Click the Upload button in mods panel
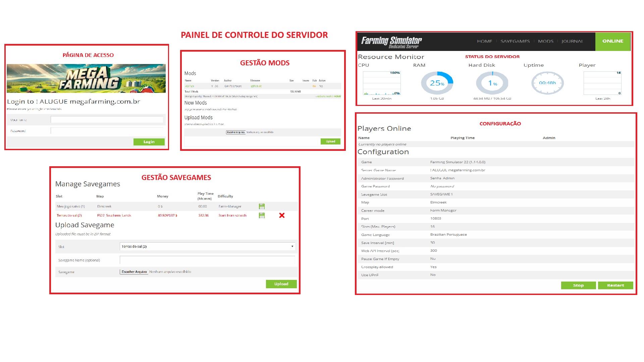644x362 pixels. pos(330,141)
